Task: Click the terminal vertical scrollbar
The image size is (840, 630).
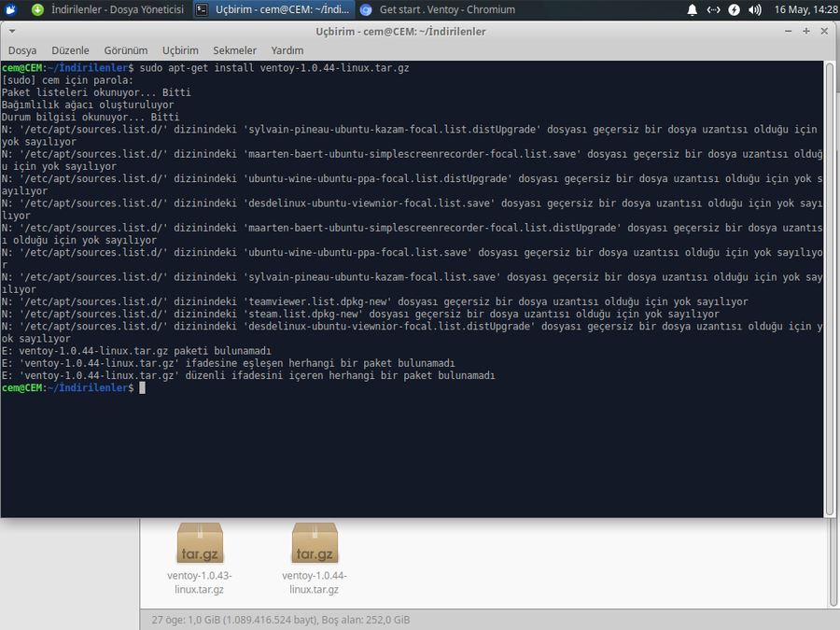Action: [x=830, y=289]
